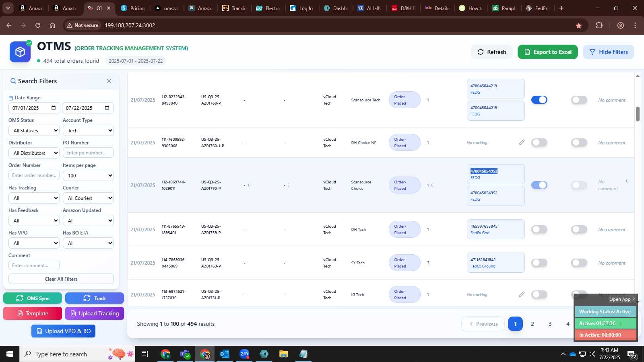The image size is (644, 362).
Task: Toggle first switch for order 112-0232343-8493040
Action: pyautogui.click(x=539, y=100)
